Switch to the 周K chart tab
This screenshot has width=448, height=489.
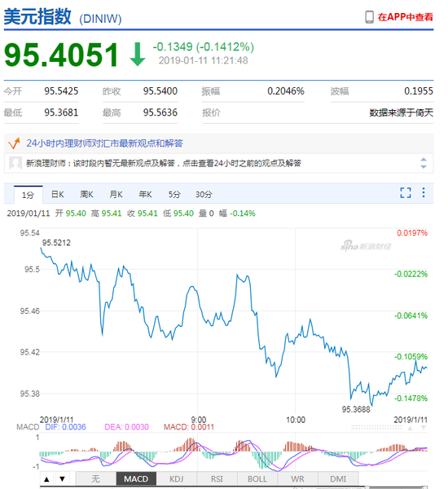86,195
